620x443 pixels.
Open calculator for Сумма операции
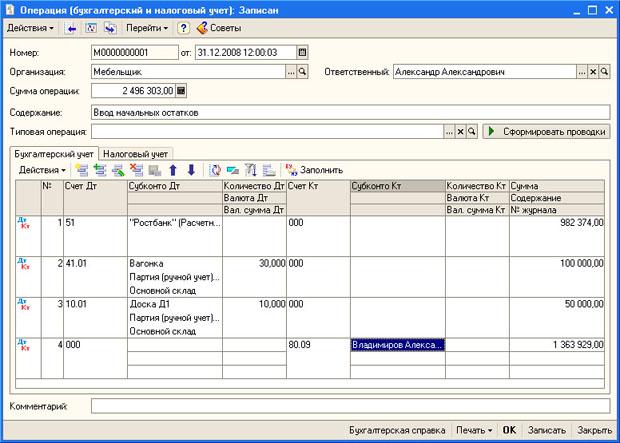[181, 91]
